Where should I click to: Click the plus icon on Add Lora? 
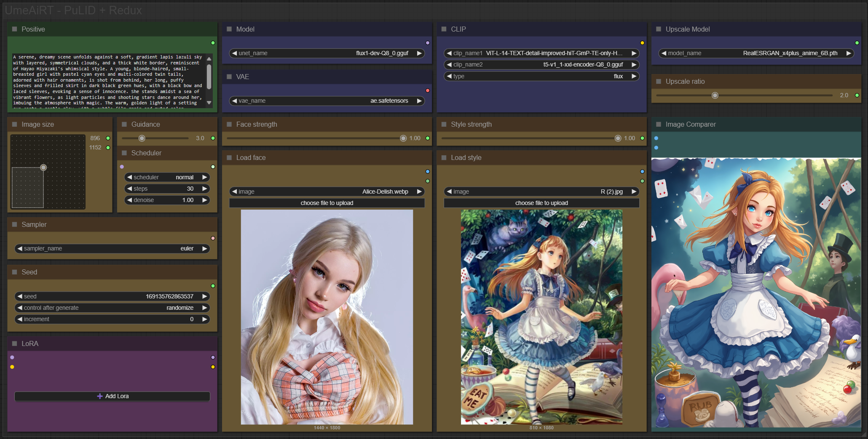point(100,396)
